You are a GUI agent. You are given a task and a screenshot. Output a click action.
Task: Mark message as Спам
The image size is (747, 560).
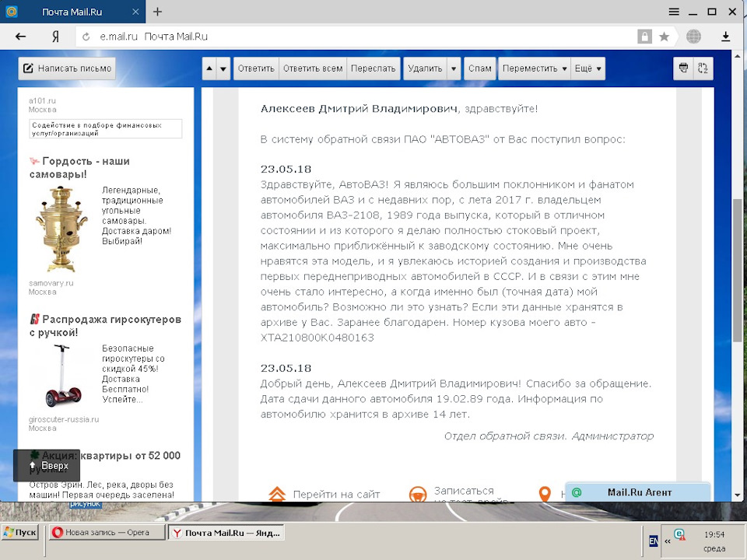tap(480, 68)
